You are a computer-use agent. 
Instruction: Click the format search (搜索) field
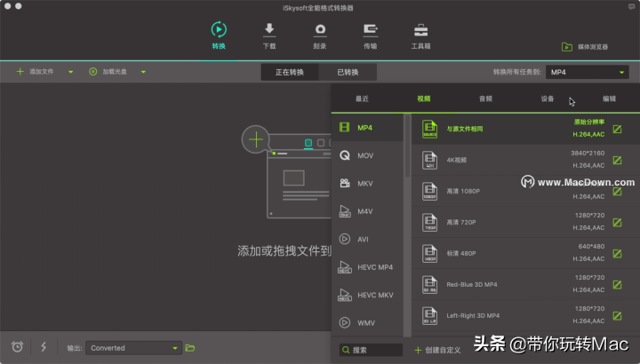(x=371, y=350)
